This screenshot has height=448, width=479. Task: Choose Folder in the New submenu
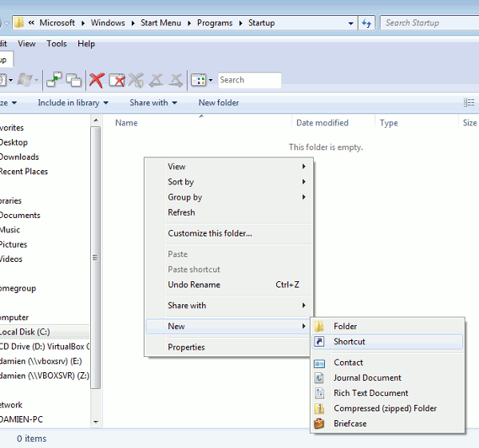tap(387, 327)
